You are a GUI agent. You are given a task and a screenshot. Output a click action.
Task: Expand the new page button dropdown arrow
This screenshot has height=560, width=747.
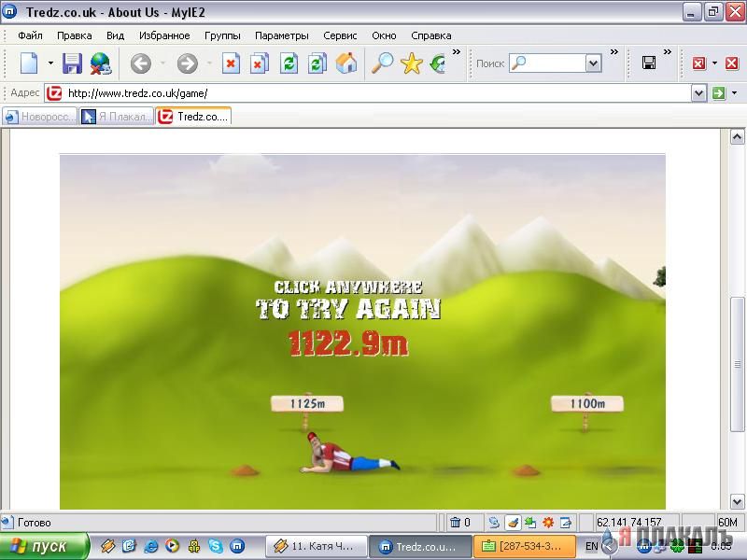50,63
